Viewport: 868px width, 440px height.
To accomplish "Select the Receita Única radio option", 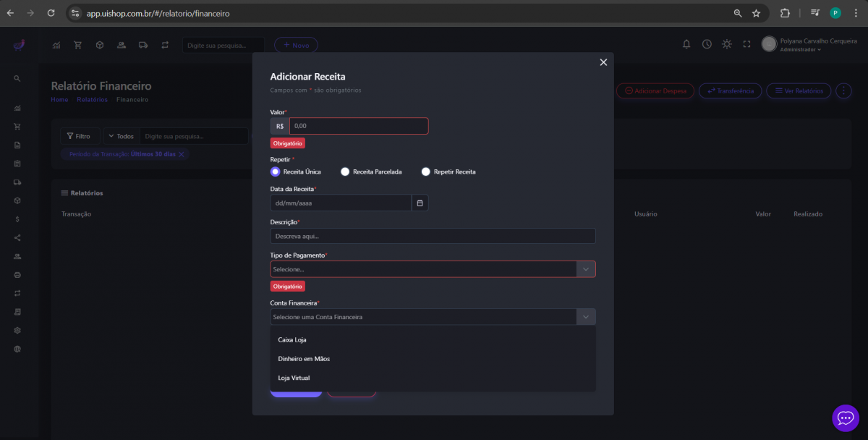I will point(275,172).
